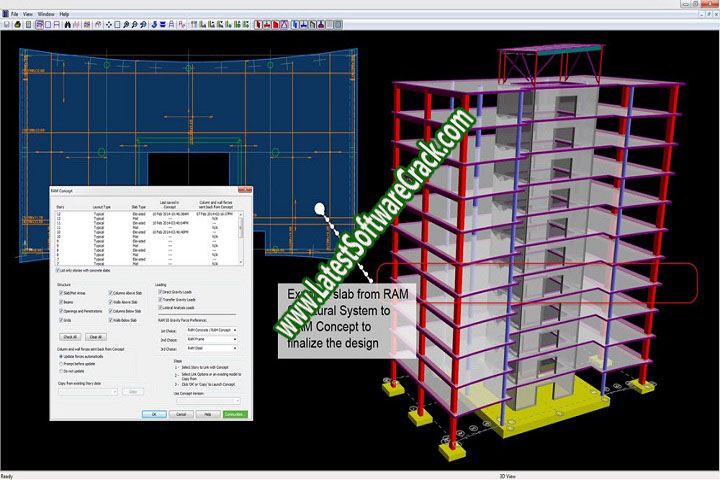
Task: Click the red beam toolbar icon
Action: coord(267,24)
